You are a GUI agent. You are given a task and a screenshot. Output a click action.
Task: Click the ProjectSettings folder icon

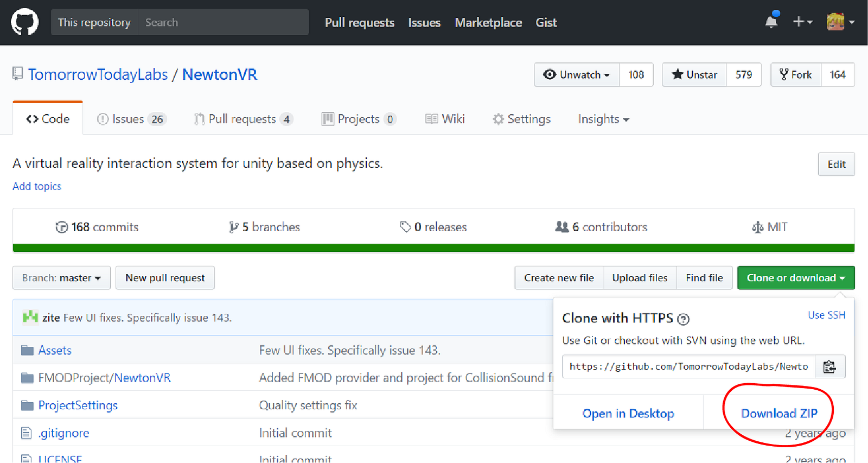(27, 405)
